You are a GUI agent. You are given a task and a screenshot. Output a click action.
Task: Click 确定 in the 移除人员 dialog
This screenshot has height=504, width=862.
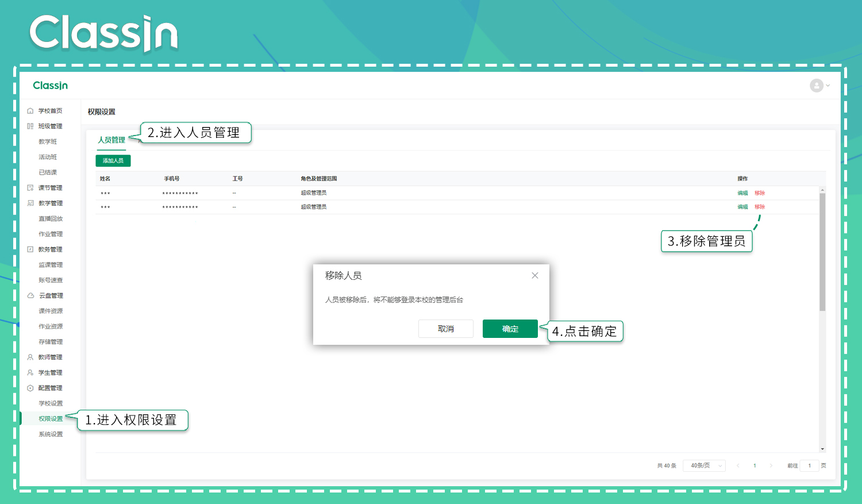(x=510, y=329)
